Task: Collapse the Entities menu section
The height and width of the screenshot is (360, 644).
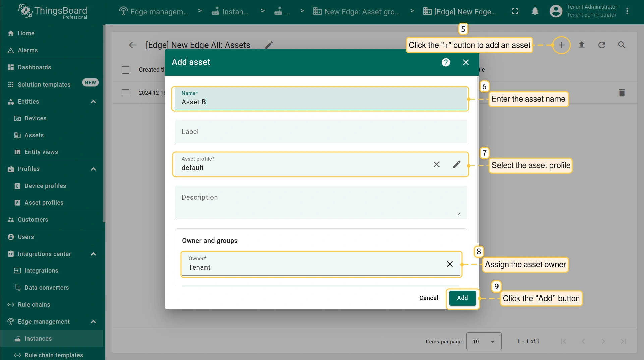Action: pos(93,102)
